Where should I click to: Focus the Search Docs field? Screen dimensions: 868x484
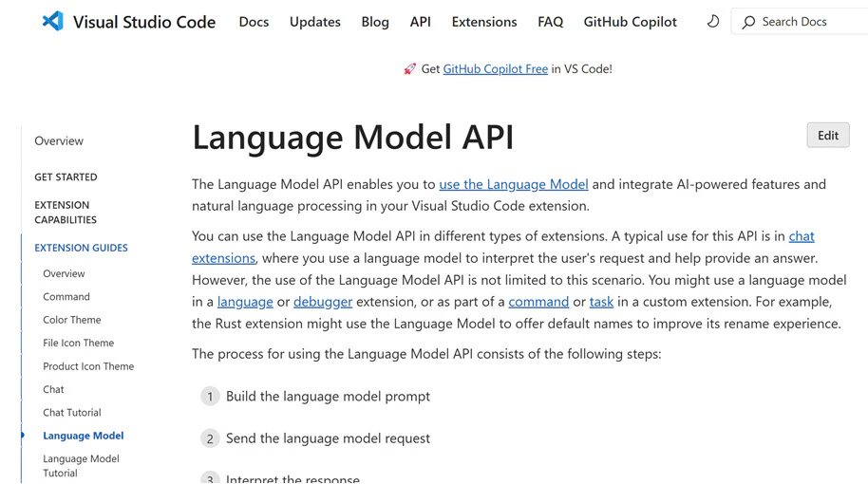(800, 22)
